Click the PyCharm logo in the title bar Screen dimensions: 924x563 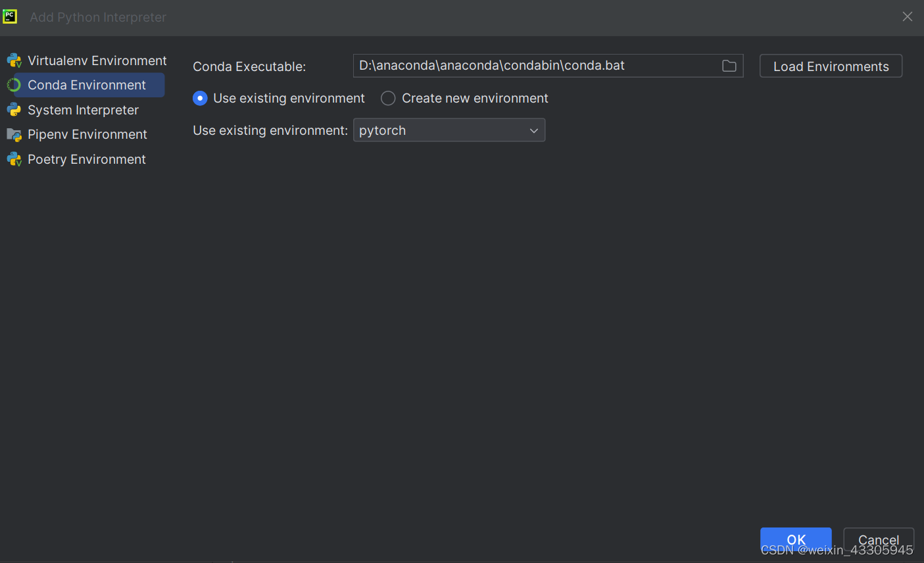point(10,16)
